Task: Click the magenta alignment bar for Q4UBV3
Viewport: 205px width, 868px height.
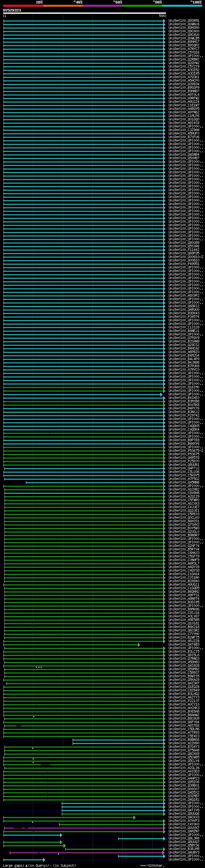Action: click(87, 853)
